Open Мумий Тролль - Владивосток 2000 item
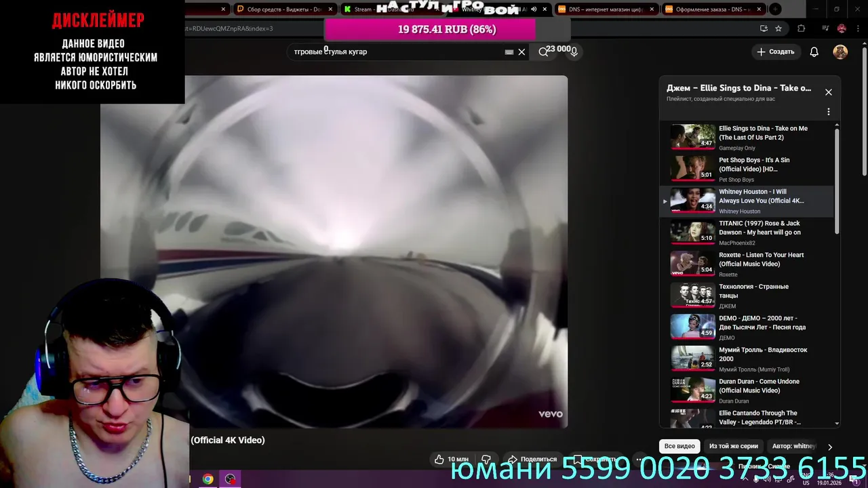This screenshot has width=868, height=488. (x=748, y=359)
